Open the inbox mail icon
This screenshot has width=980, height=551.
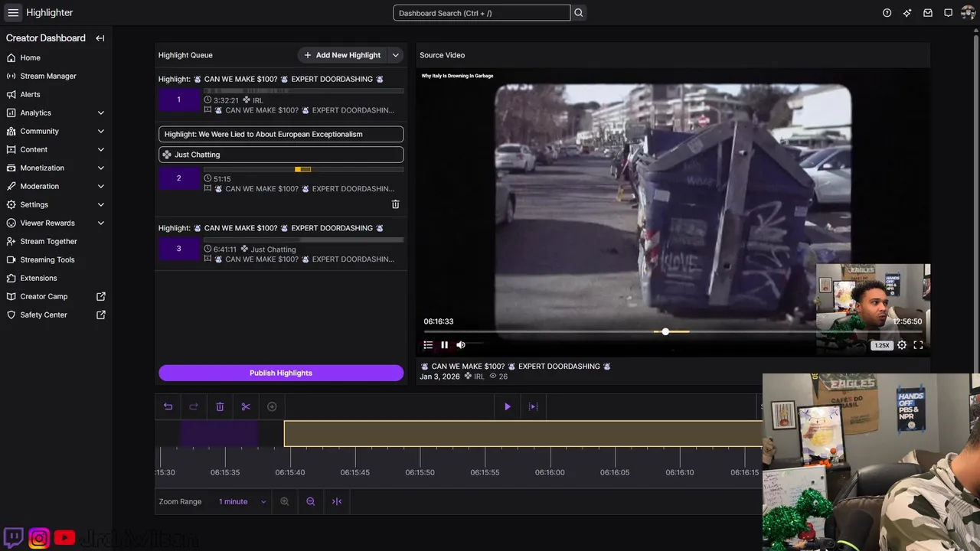coord(928,13)
